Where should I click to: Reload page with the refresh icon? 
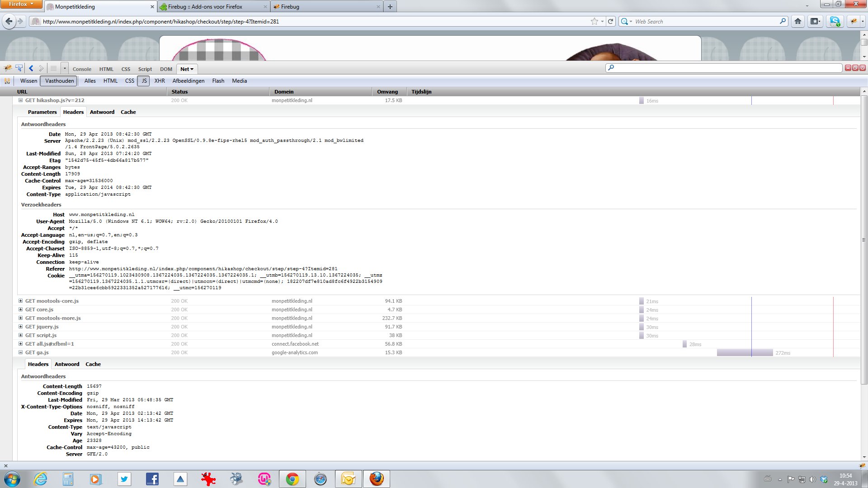tap(611, 21)
